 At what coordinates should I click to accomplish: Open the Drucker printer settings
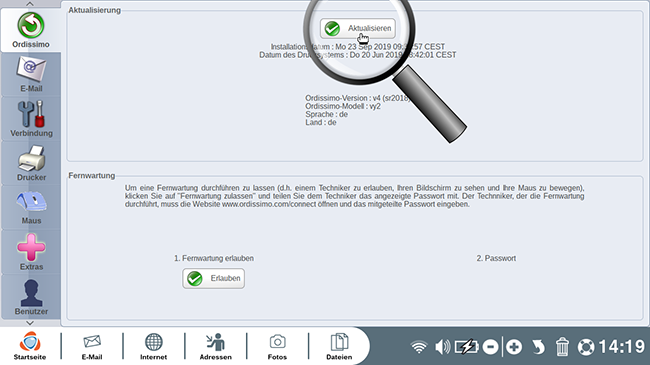coord(31,163)
